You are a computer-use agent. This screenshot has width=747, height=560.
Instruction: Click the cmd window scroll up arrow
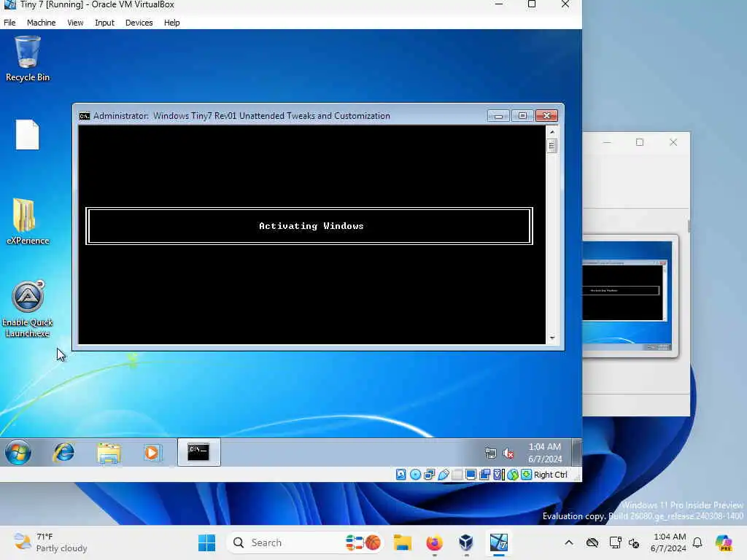point(551,132)
